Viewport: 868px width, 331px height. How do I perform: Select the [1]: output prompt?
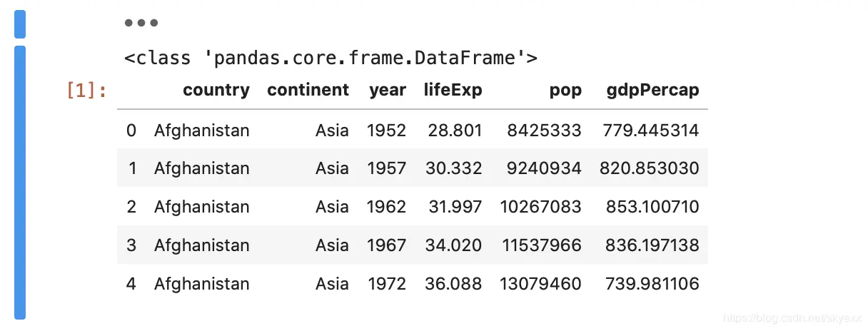pos(86,91)
